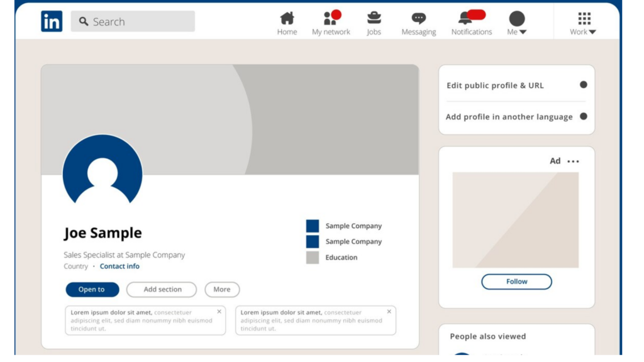Viewport: 644px width, 362px height.
Task: Expand the Work apps grid dropdown
Action: point(584,23)
